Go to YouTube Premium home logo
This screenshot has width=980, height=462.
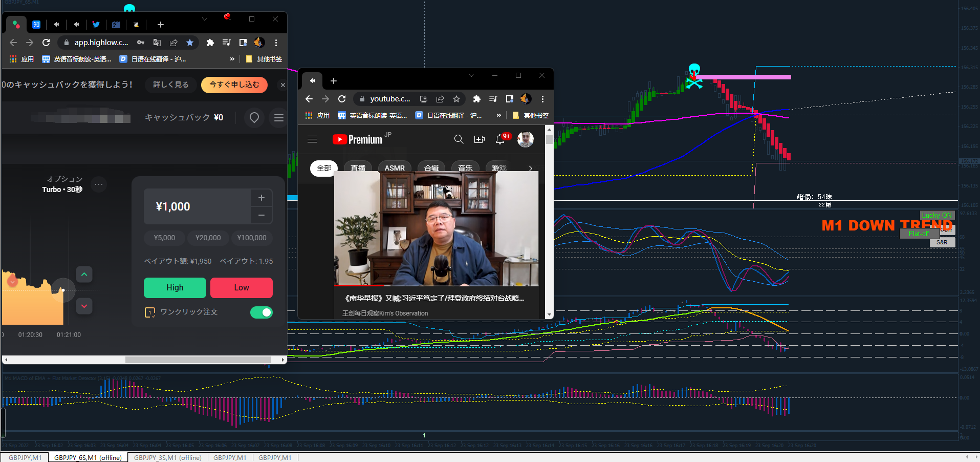358,139
